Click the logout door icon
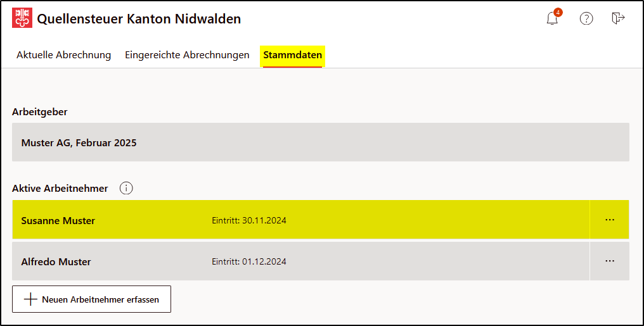Image resolution: width=644 pixels, height=326 pixels. [618, 18]
